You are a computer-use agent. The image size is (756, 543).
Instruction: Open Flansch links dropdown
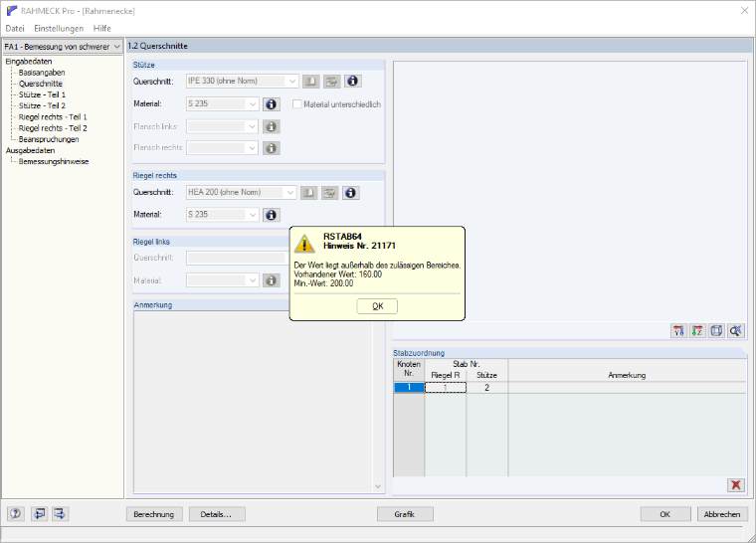pyautogui.click(x=252, y=127)
